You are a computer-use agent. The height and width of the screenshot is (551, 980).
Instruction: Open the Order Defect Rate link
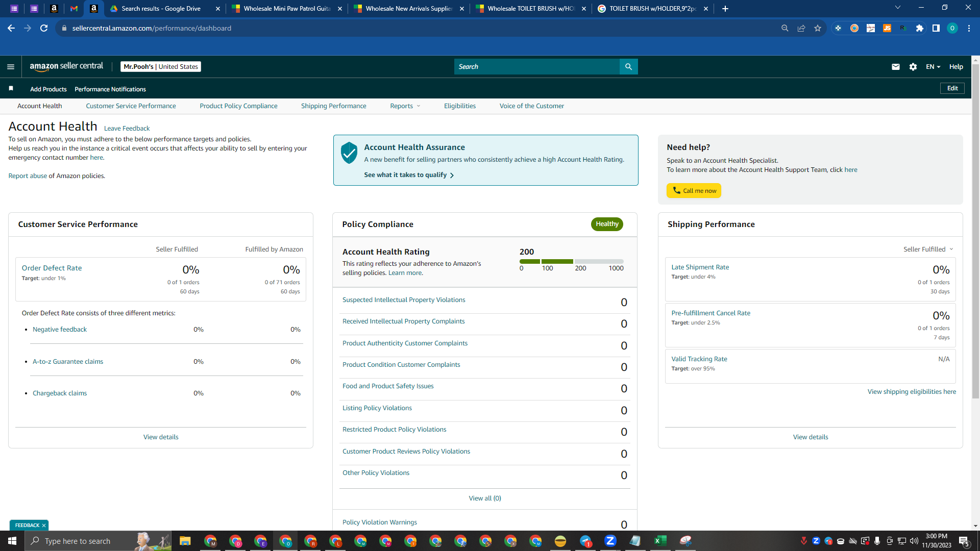pos(52,268)
